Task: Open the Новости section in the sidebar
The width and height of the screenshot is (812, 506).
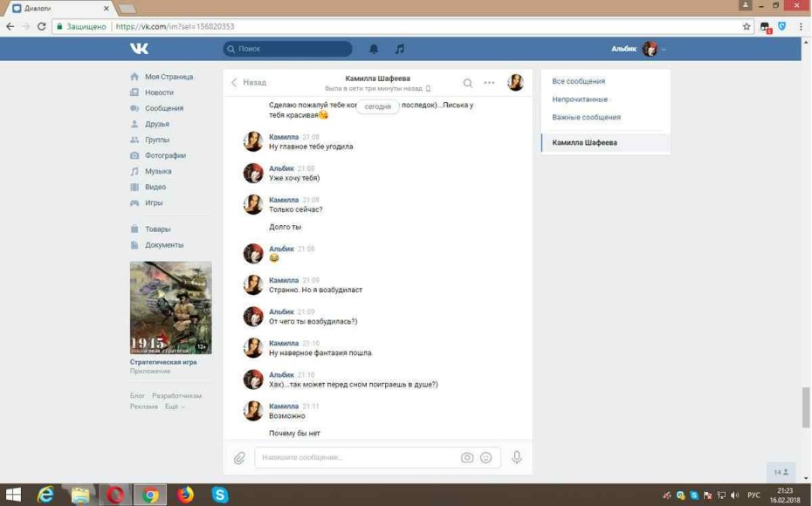Action: pyautogui.click(x=159, y=92)
